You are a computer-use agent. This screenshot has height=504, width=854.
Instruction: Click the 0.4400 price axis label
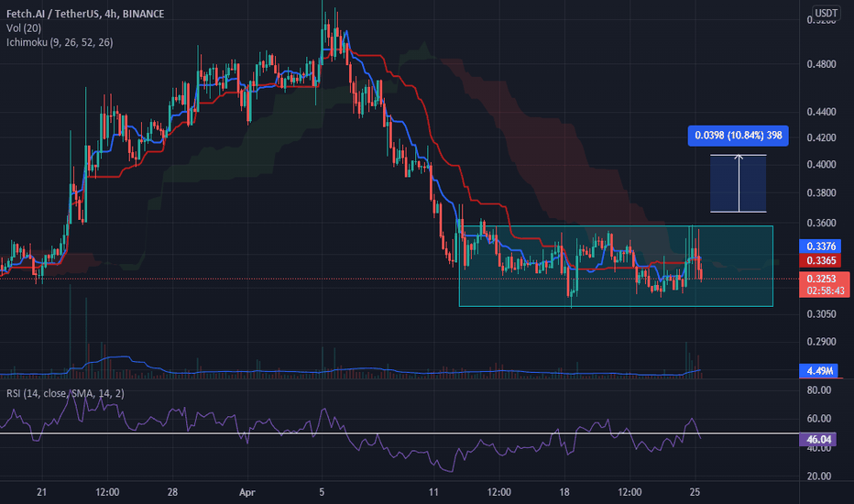tap(821, 112)
